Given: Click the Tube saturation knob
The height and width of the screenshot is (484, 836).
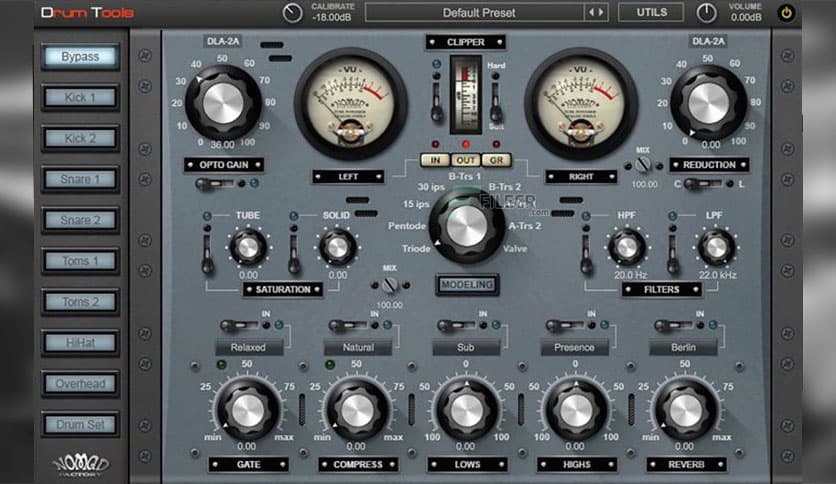Looking at the screenshot, I should click(248, 247).
